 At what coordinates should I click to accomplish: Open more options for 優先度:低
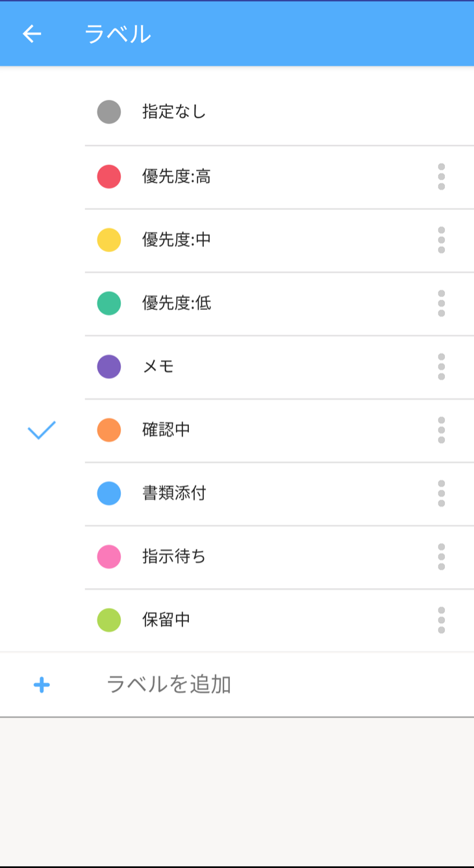click(x=442, y=303)
